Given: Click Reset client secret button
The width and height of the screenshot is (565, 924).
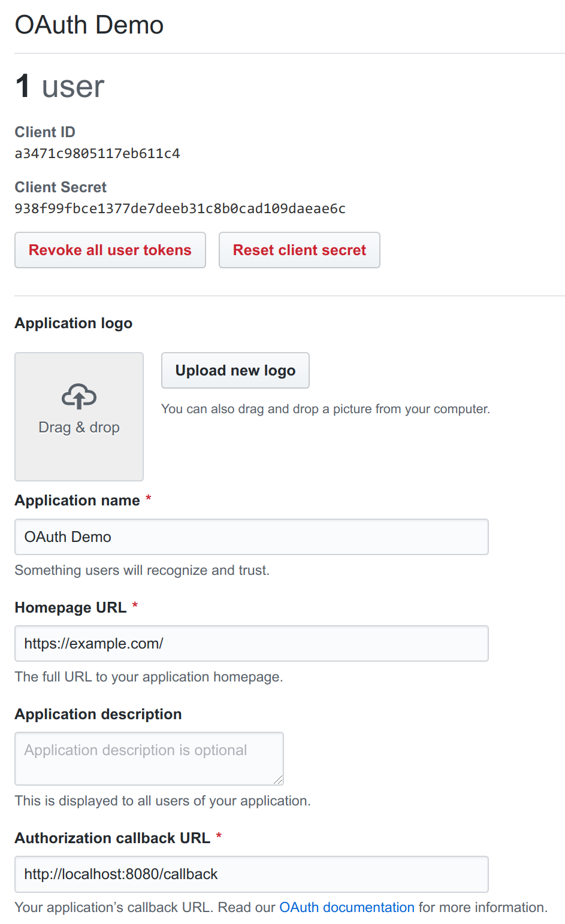Looking at the screenshot, I should 300,250.
